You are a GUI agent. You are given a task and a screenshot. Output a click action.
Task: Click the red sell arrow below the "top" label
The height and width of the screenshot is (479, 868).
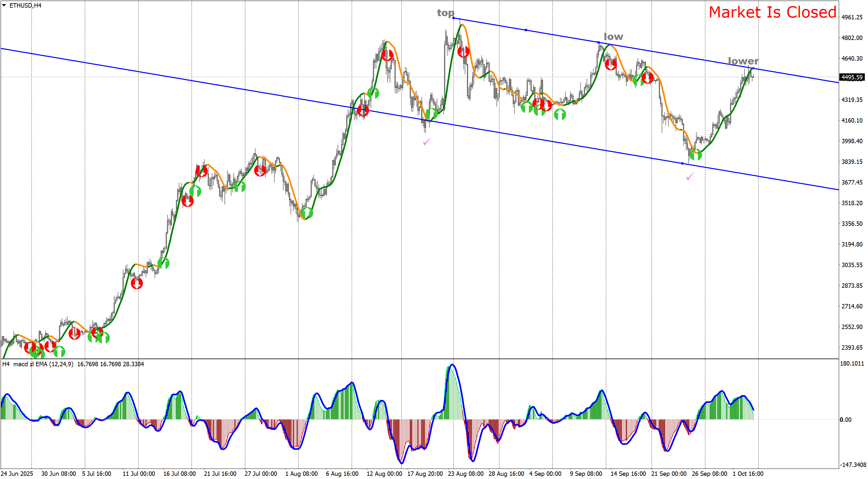click(463, 52)
